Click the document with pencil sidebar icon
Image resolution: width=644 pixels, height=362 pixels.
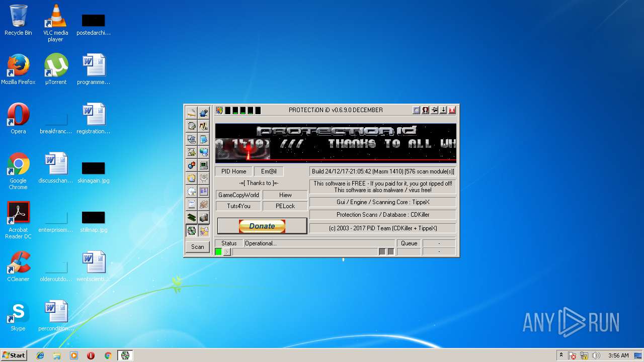point(191,126)
